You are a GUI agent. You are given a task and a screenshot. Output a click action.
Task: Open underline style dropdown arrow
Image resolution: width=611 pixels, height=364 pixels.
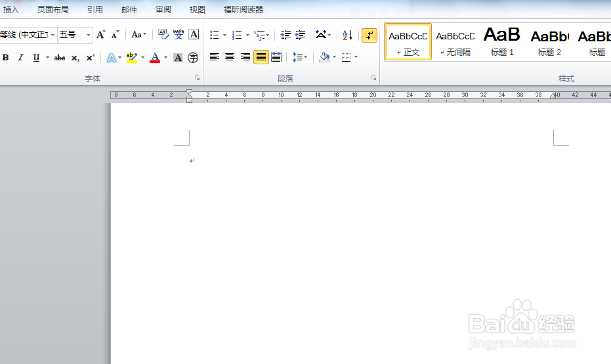coord(47,58)
